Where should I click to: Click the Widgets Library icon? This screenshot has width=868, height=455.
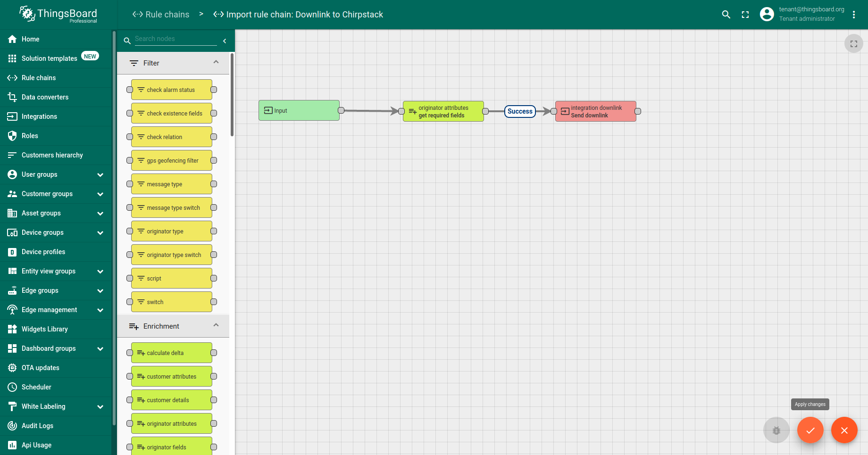pyautogui.click(x=12, y=329)
